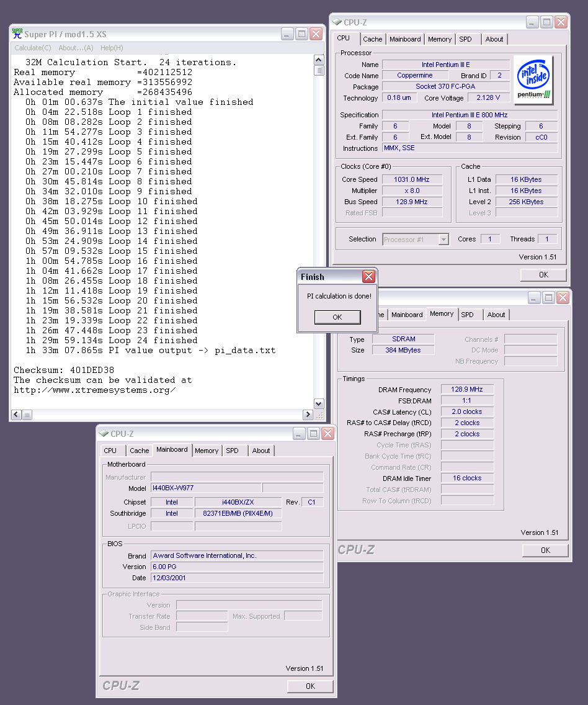Close the Finish dialog with the red X
This screenshot has width=588, height=705.
click(369, 277)
